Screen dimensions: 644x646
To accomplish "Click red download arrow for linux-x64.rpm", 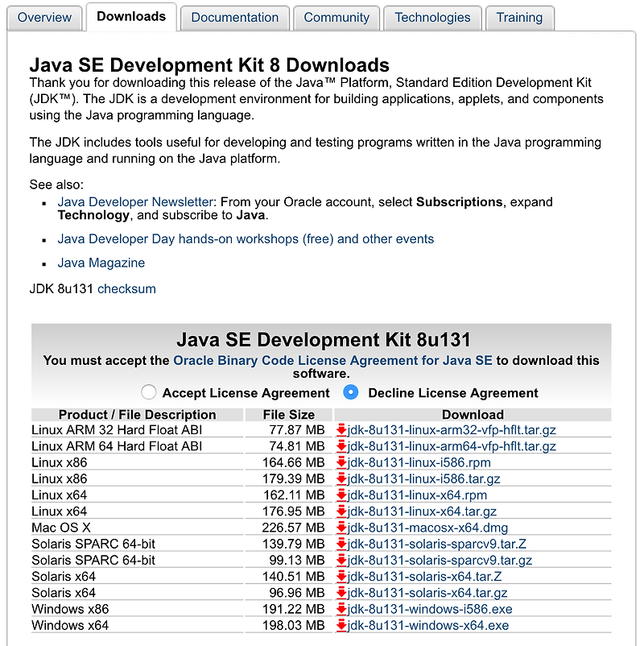I will coord(341,495).
